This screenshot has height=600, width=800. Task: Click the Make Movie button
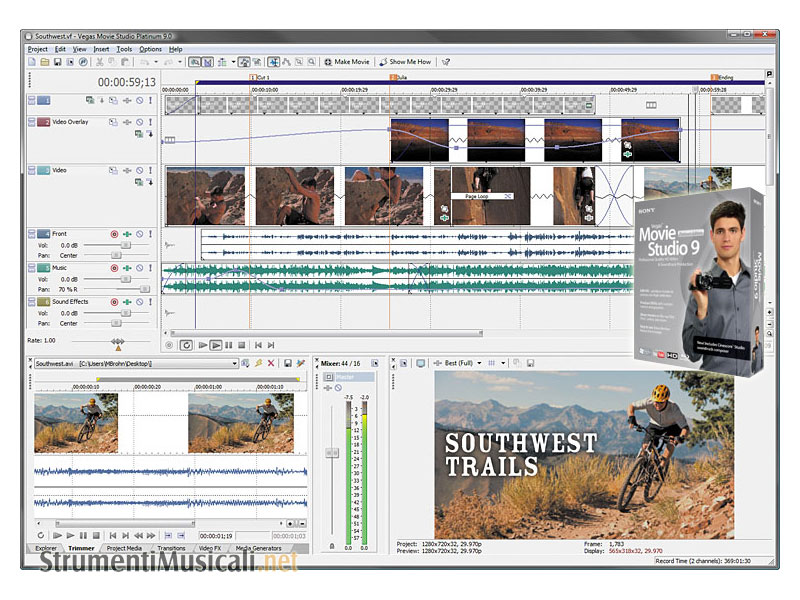coord(346,62)
